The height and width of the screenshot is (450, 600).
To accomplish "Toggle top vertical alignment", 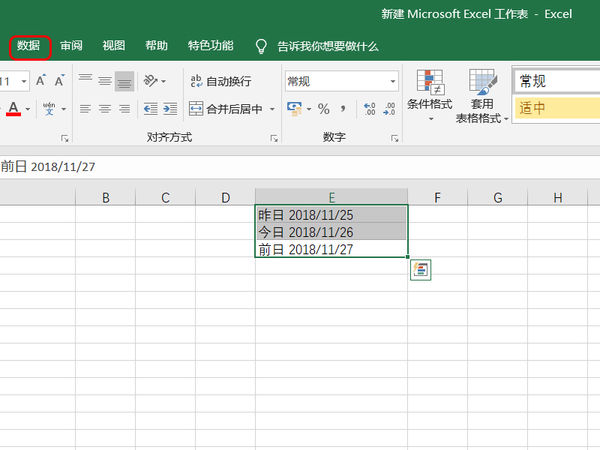I will tap(86, 80).
